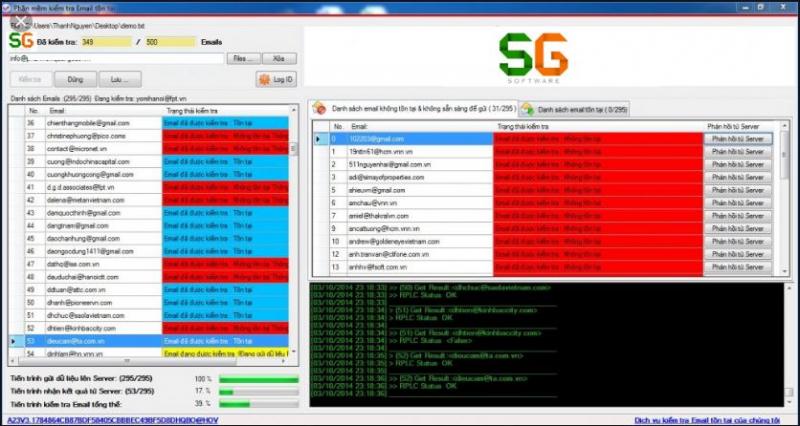
Task: Click the email input field starting with info@
Action: 115,59
